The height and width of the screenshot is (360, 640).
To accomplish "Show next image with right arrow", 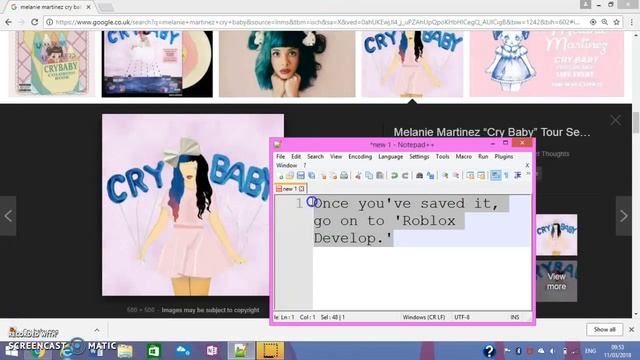I will [x=624, y=216].
